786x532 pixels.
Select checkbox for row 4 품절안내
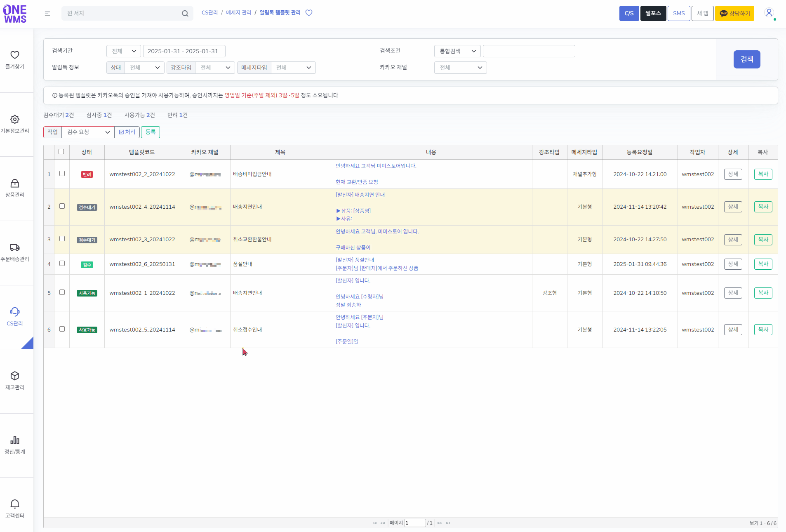point(62,264)
